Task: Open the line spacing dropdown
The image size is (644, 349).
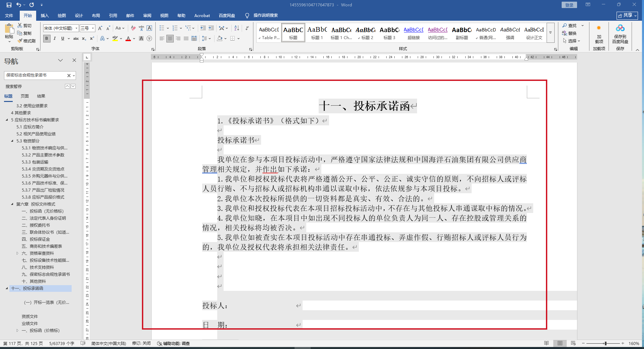Action: [x=206, y=38]
